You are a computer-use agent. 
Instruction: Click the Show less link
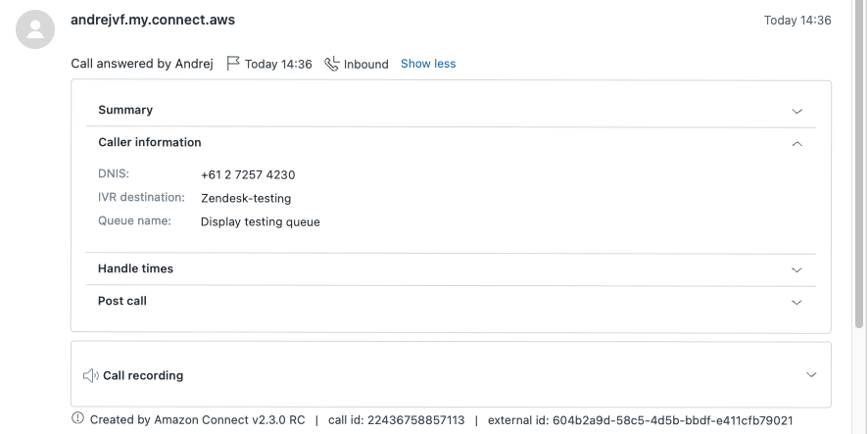(x=428, y=64)
